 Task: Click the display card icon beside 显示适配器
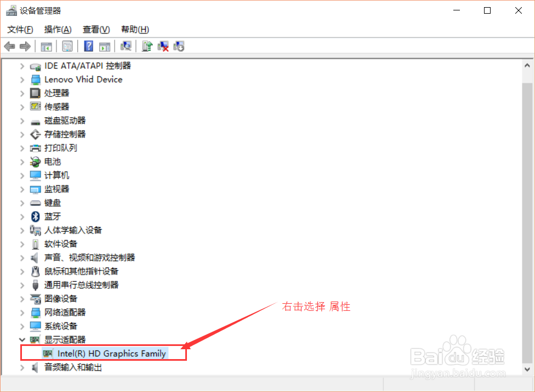coord(35,340)
